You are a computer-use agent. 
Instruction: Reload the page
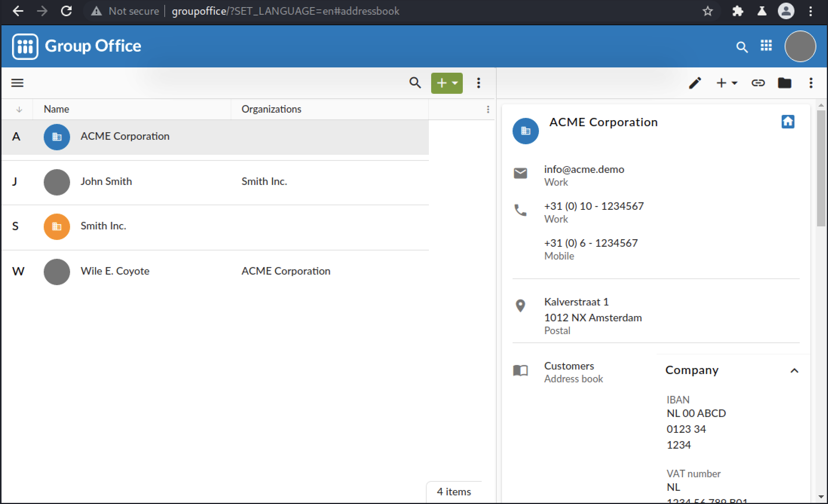click(x=66, y=11)
